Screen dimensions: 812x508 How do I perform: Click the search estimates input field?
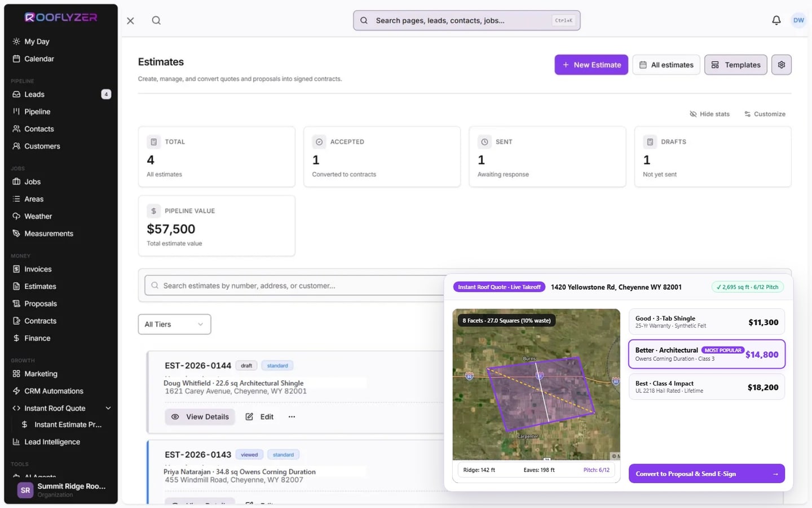(x=294, y=286)
